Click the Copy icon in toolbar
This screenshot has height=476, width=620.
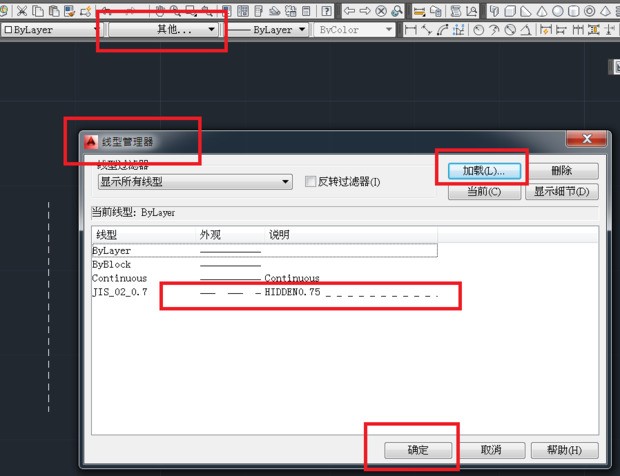pos(38,11)
